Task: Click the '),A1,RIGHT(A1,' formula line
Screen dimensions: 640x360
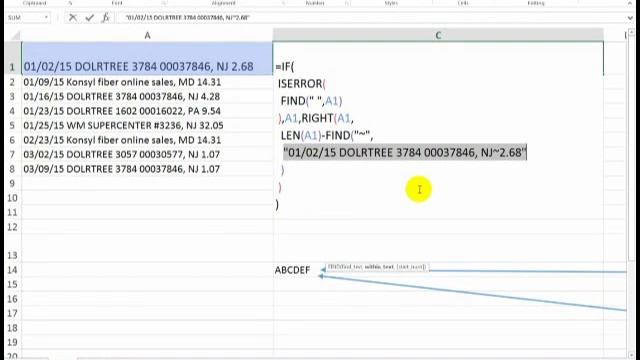Action: [x=316, y=118]
